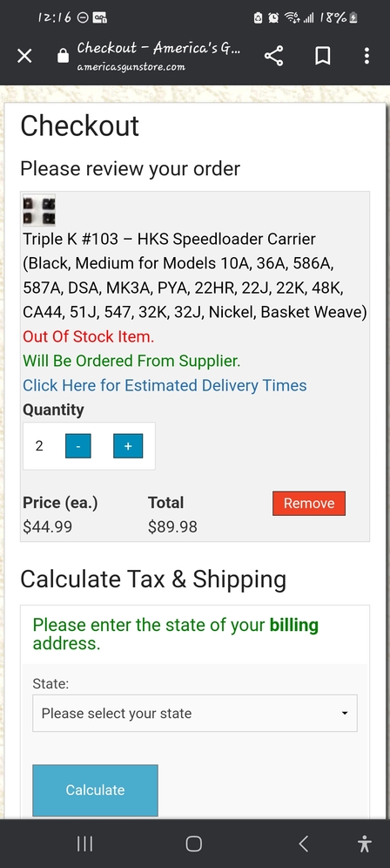The height and width of the screenshot is (868, 390).
Task: Close the browser tab with X icon
Action: (x=24, y=56)
